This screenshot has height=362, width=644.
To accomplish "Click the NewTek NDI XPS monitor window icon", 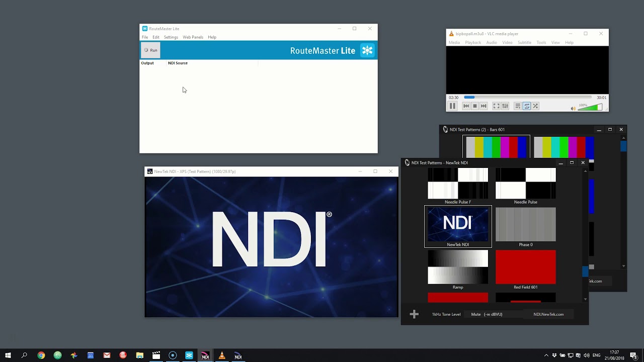I will coord(149,171).
